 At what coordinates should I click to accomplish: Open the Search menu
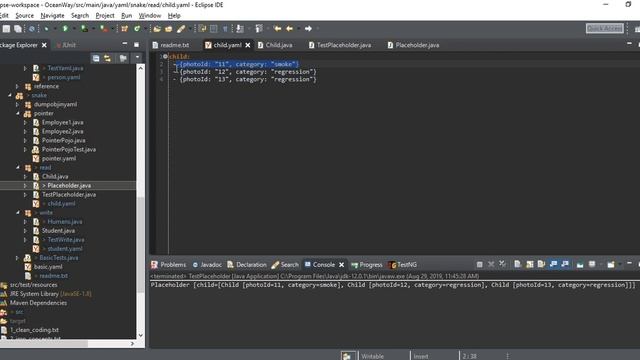click(80, 16)
